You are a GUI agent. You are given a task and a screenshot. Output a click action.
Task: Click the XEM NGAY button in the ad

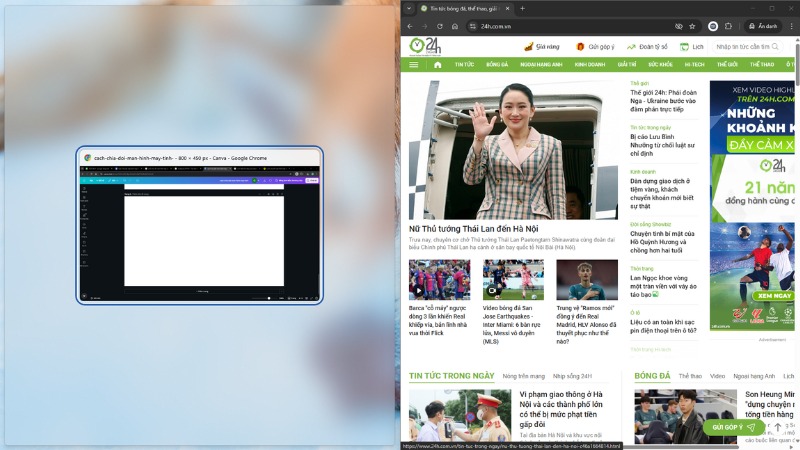point(774,296)
